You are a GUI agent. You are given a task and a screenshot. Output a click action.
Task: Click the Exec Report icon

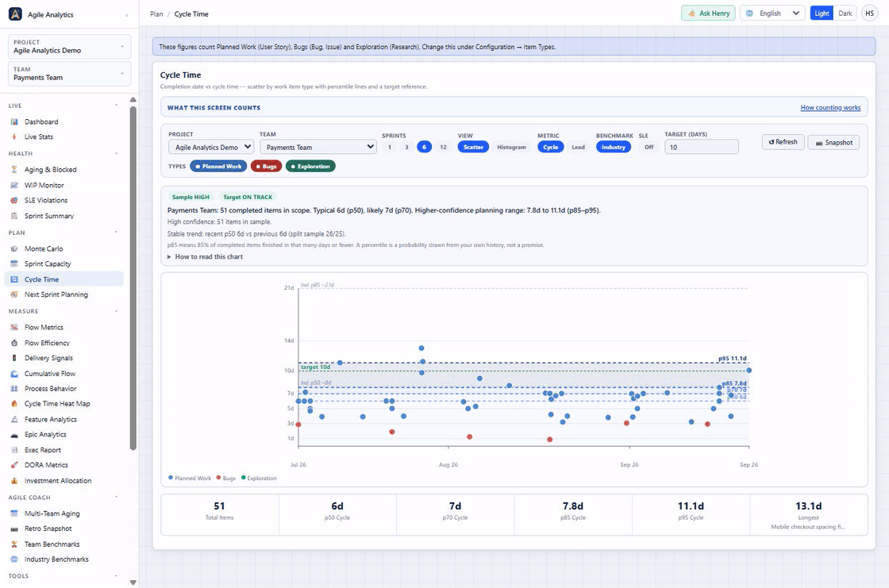pyautogui.click(x=14, y=450)
